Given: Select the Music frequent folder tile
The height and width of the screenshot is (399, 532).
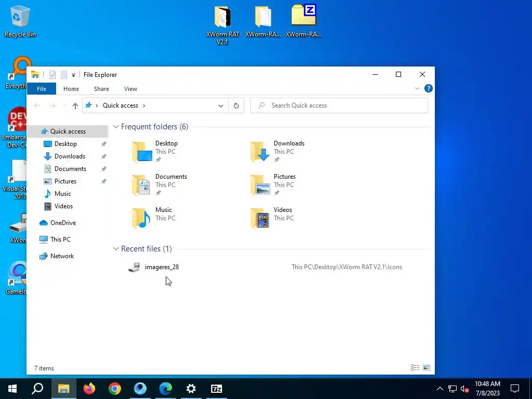Looking at the screenshot, I should click(153, 218).
